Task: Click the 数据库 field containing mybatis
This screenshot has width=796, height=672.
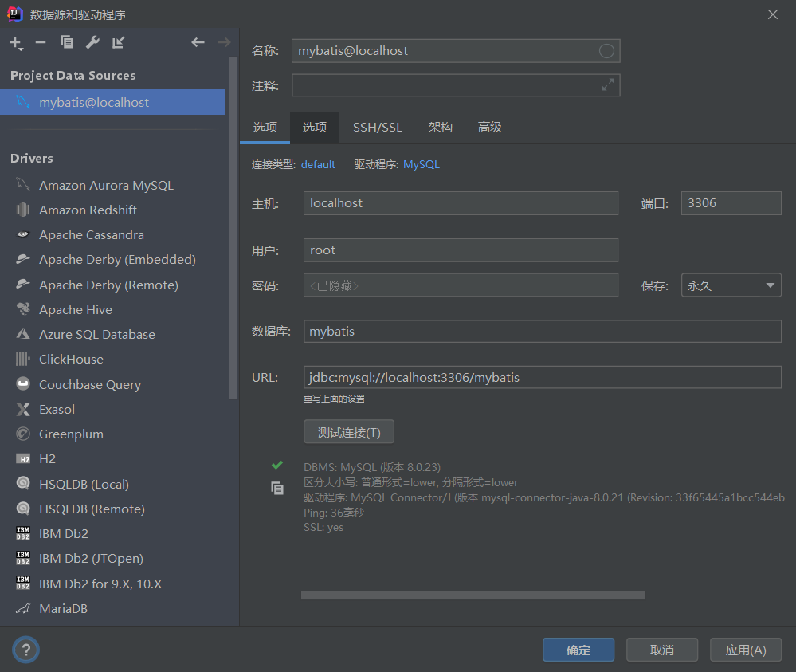Action: (x=542, y=331)
